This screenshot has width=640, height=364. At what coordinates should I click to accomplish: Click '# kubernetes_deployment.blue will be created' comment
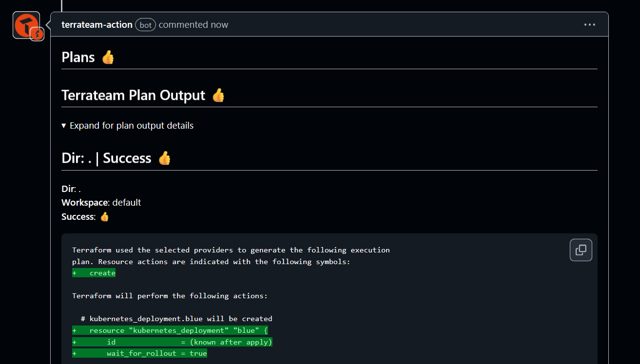point(176,319)
